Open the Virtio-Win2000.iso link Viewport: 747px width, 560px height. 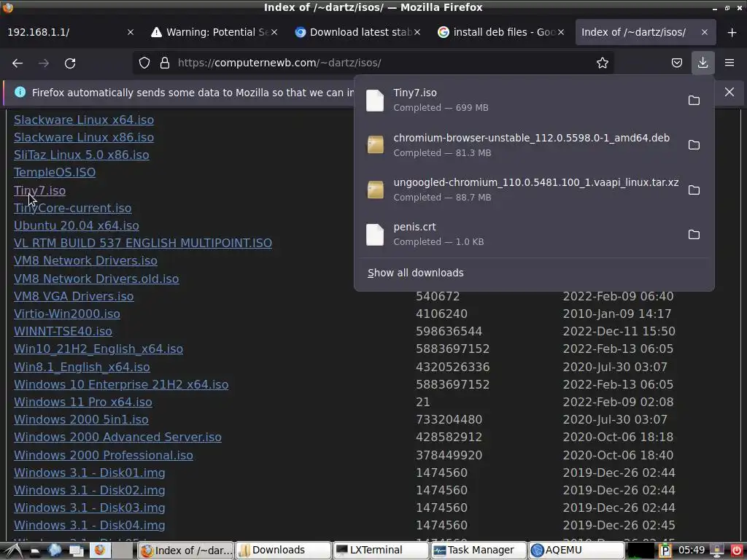pos(66,314)
